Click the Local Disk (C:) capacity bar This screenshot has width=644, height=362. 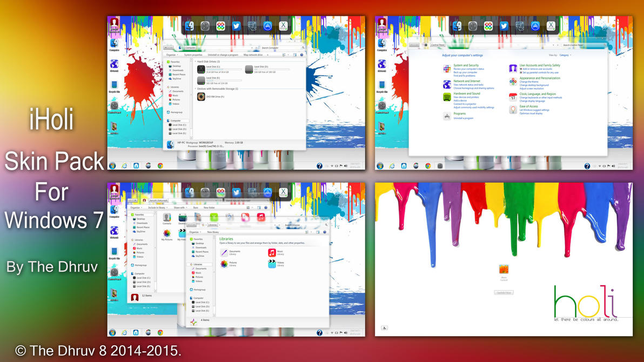tap(224, 69)
